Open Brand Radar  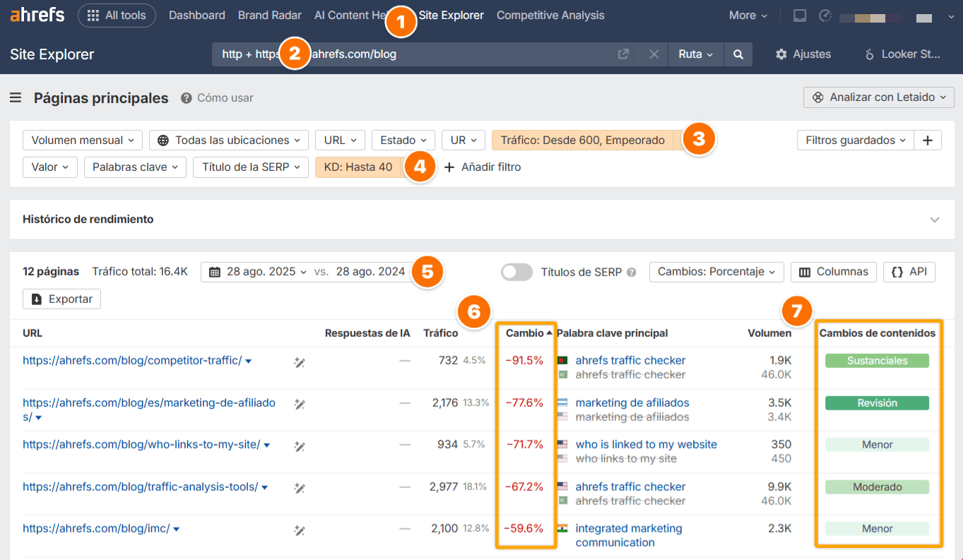(270, 15)
